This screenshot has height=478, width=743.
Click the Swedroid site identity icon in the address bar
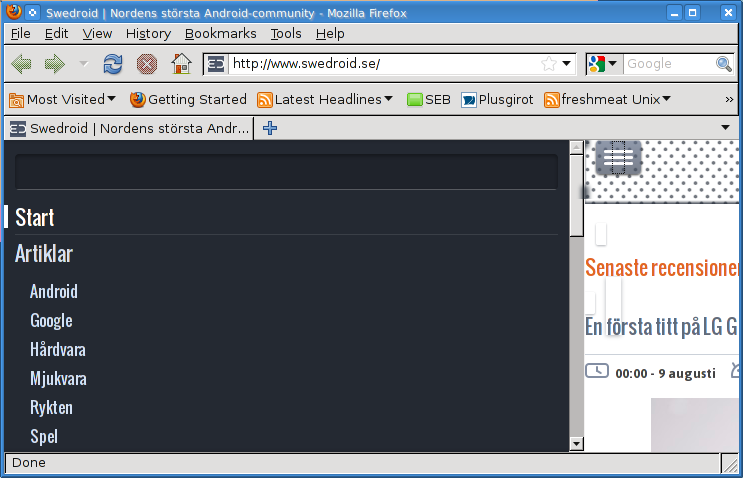point(216,64)
